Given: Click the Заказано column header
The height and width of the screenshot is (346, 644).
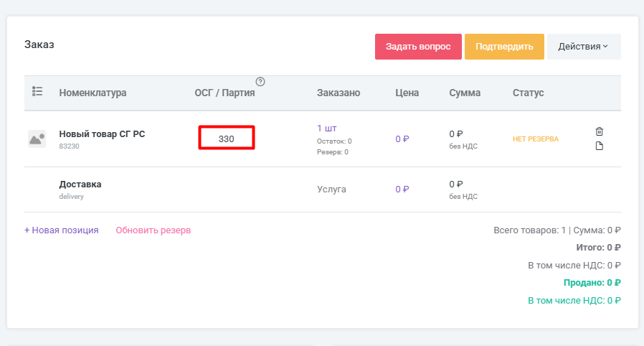Looking at the screenshot, I should (x=338, y=93).
